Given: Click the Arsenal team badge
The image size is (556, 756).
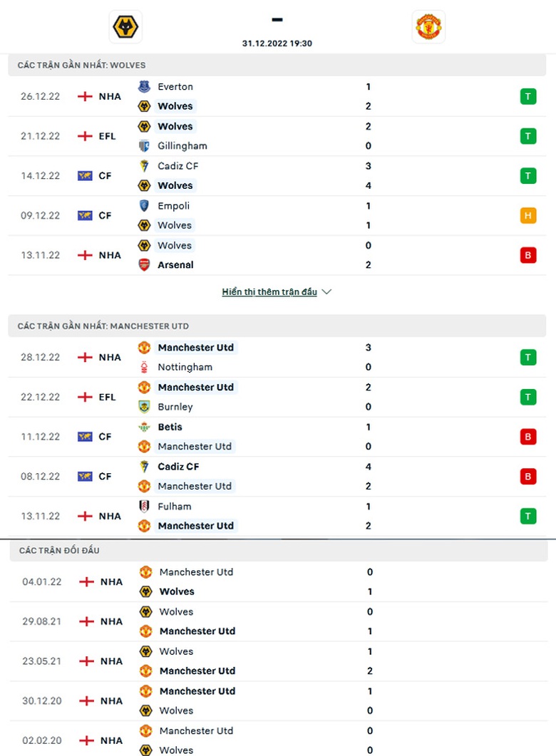Looking at the screenshot, I should [x=144, y=265].
